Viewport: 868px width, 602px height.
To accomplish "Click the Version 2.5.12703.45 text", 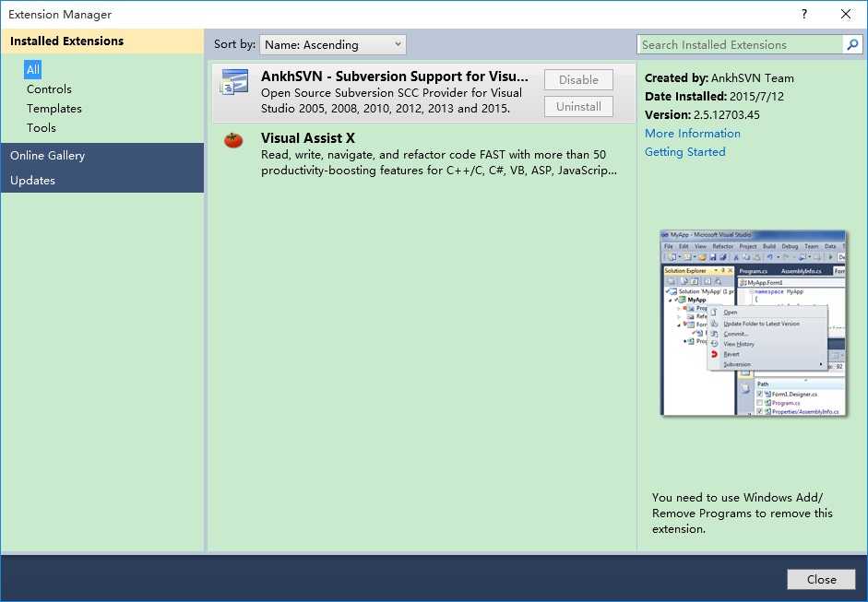I will pyautogui.click(x=702, y=115).
